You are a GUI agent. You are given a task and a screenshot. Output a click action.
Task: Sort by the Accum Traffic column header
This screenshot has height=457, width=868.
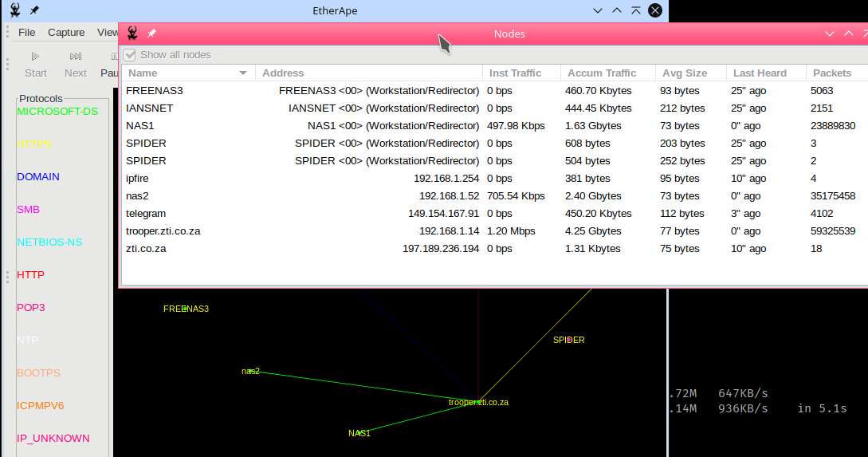(x=602, y=73)
